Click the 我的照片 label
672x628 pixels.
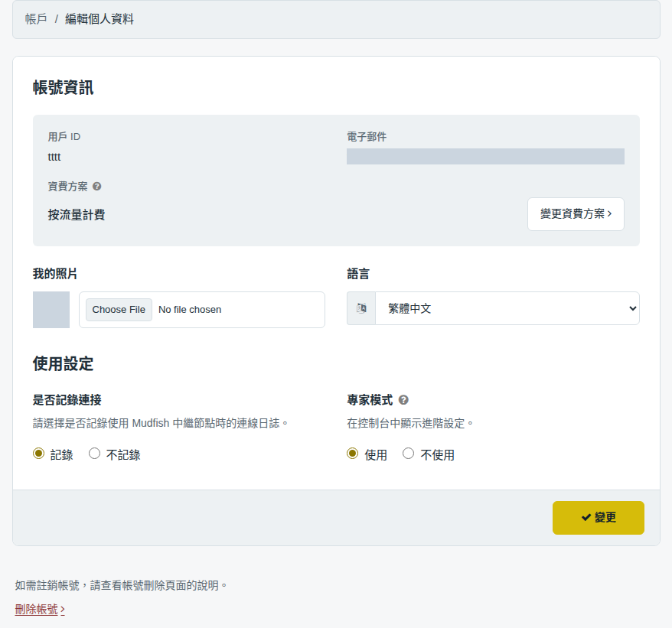point(55,274)
